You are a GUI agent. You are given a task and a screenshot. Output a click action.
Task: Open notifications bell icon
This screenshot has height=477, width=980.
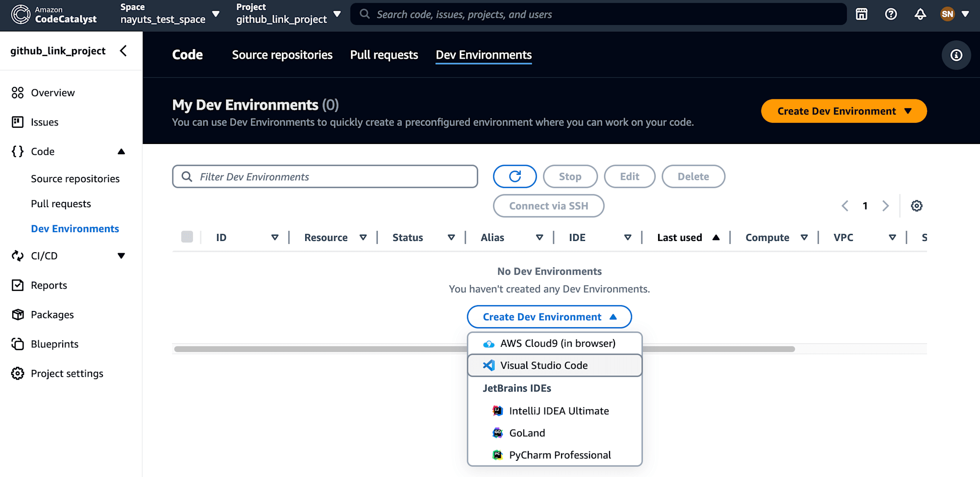click(x=920, y=14)
